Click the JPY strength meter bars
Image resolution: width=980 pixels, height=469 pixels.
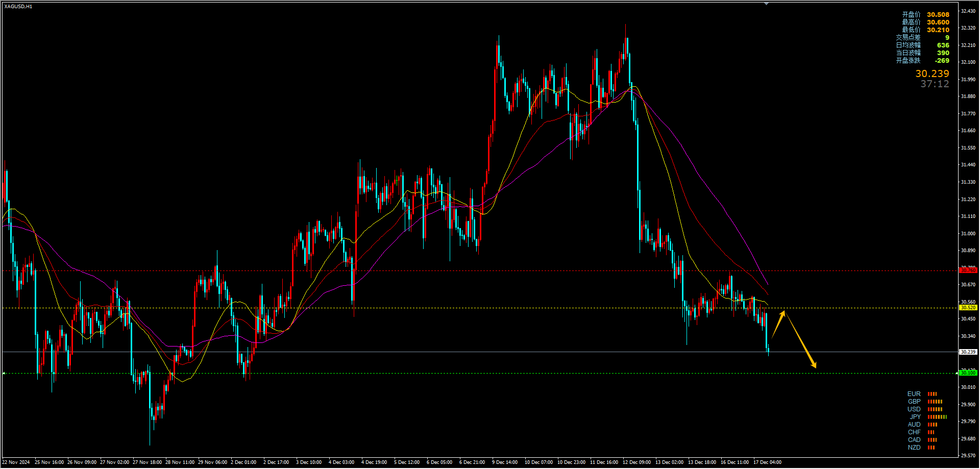pos(937,417)
